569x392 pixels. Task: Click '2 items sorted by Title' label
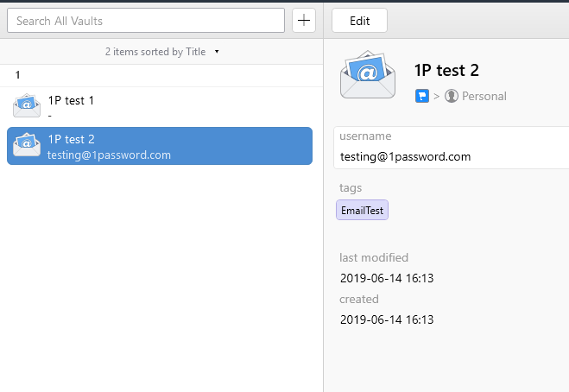pyautogui.click(x=155, y=52)
